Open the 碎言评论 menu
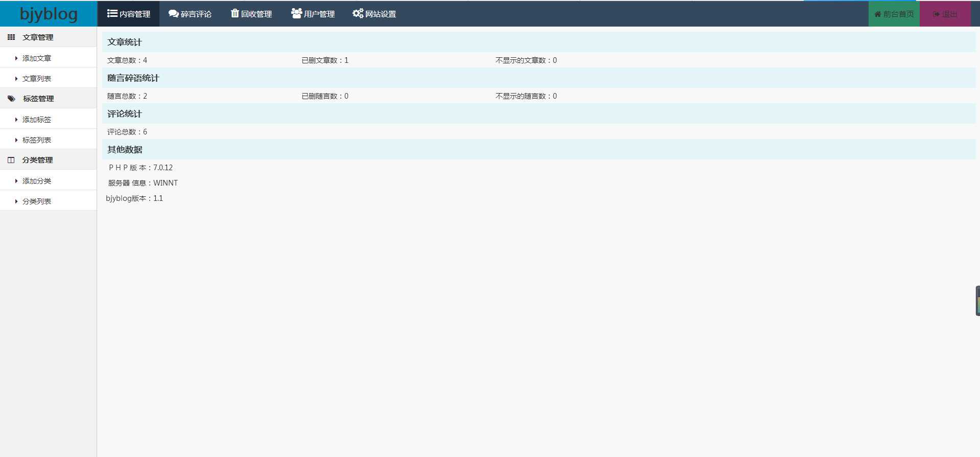 pos(190,14)
